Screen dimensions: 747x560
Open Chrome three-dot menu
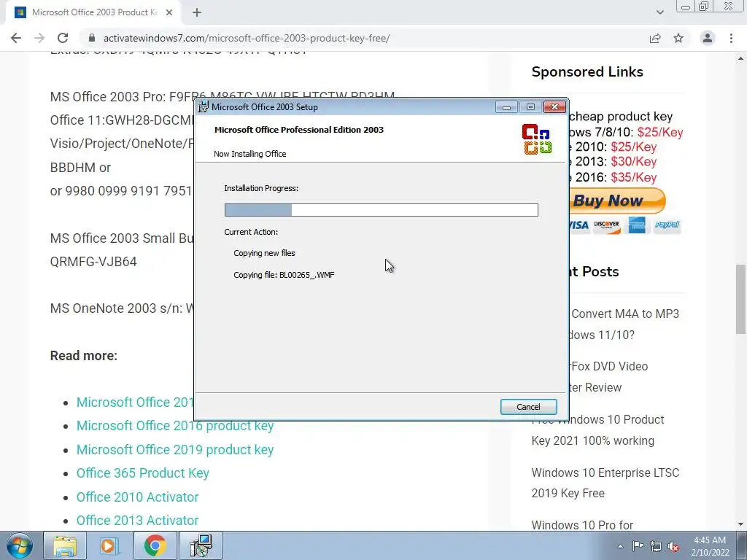click(x=731, y=38)
